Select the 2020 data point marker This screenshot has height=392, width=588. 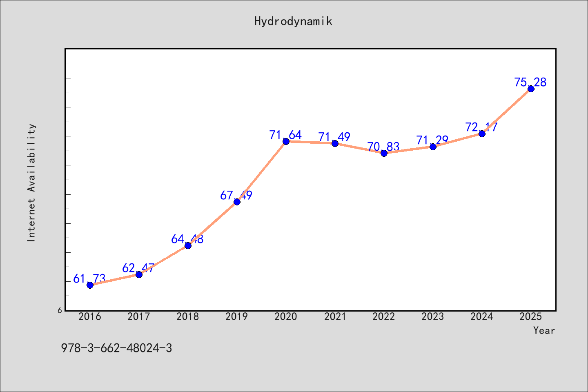coord(286,141)
